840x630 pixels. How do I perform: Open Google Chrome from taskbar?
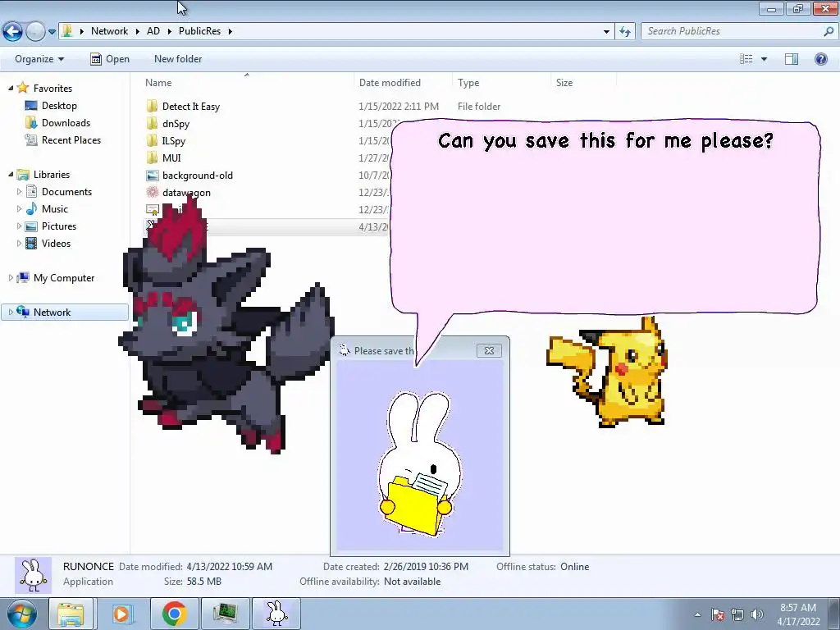pos(174,614)
